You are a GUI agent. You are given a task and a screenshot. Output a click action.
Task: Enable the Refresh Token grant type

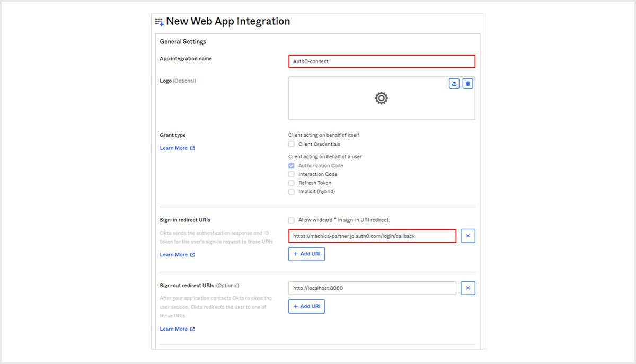coord(291,183)
